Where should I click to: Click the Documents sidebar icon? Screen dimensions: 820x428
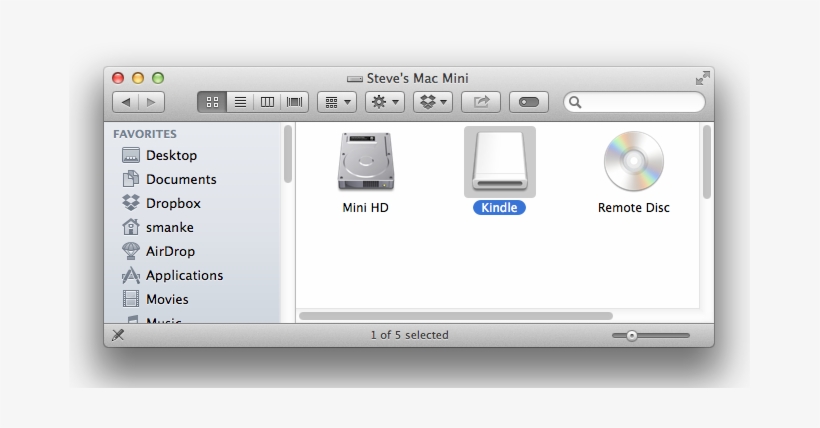click(131, 179)
